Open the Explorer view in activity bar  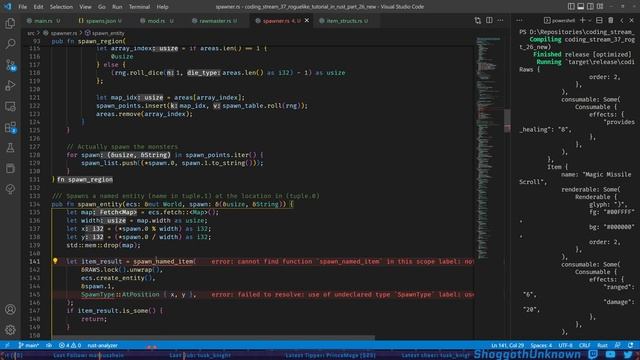(x=10, y=24)
